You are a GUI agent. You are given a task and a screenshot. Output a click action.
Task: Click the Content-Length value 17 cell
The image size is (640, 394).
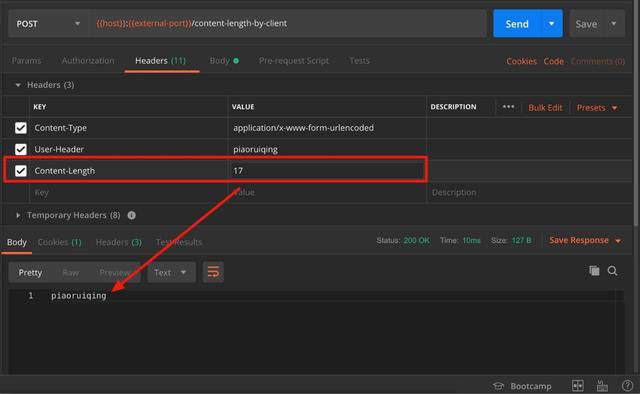click(x=327, y=171)
